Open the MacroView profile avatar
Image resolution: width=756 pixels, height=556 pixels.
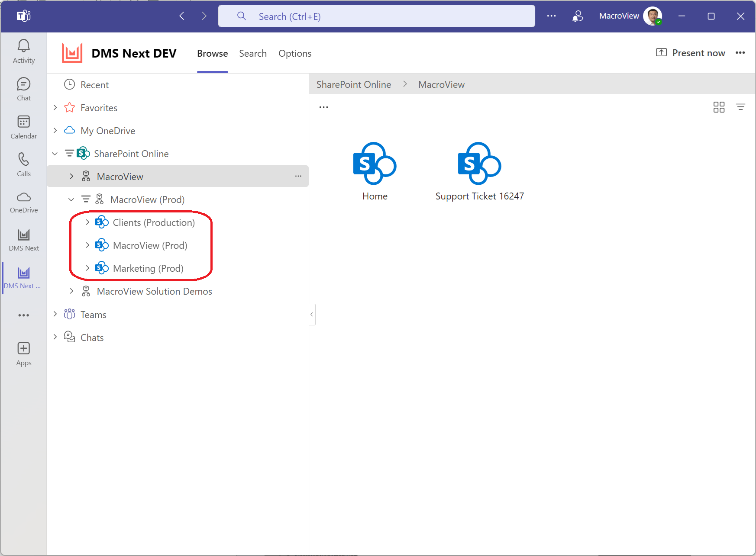(x=653, y=16)
